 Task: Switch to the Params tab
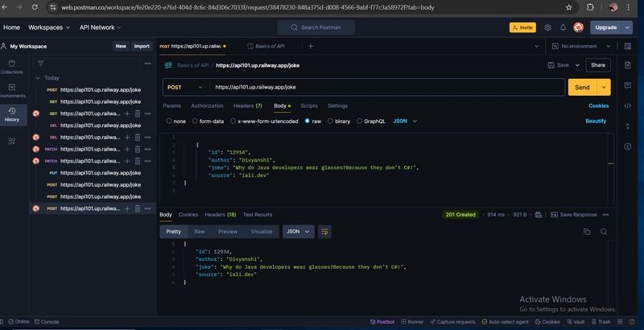pos(171,106)
